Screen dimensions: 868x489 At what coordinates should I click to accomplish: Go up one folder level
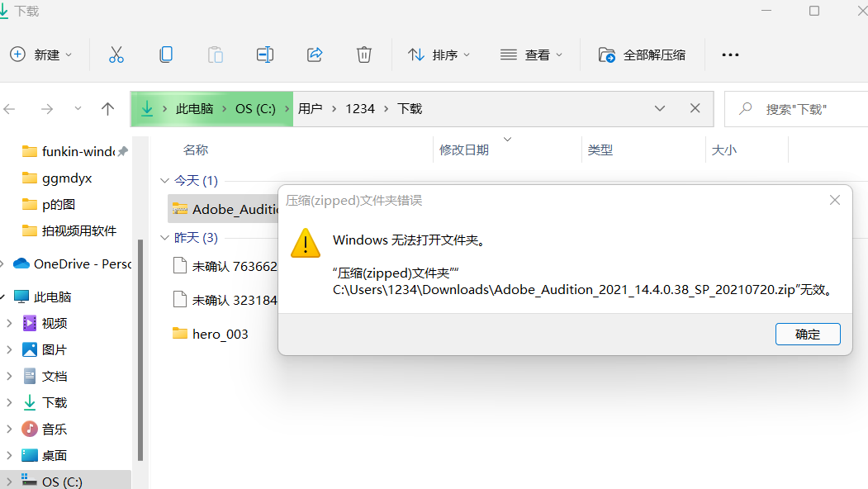coord(108,109)
